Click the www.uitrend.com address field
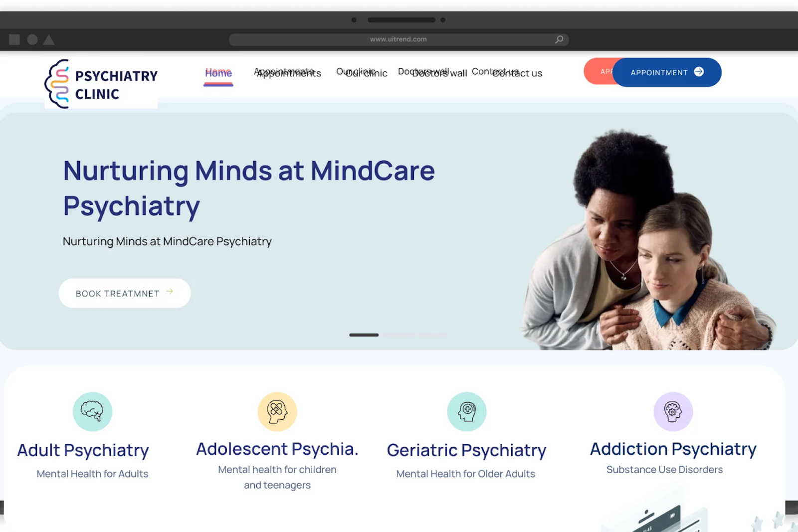 (399, 39)
